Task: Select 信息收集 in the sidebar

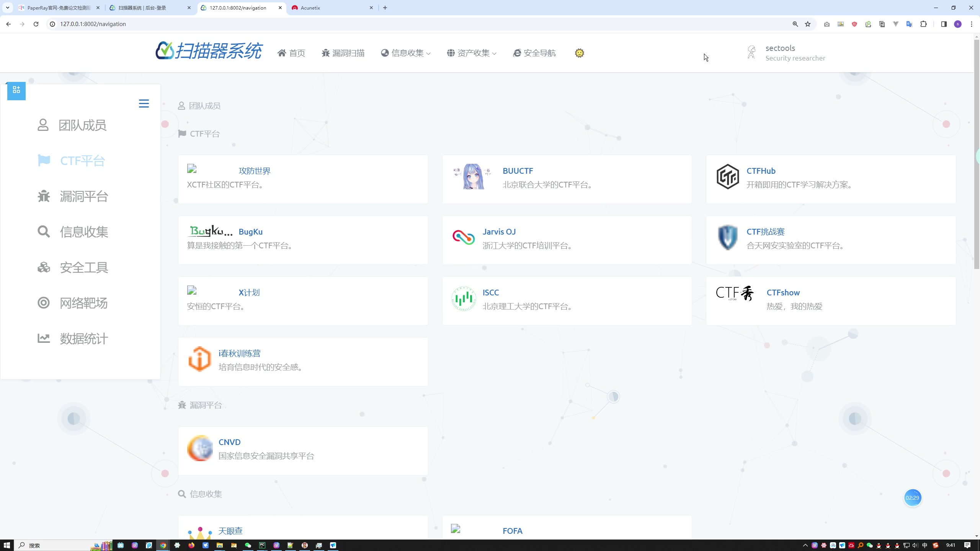Action: 73,232
